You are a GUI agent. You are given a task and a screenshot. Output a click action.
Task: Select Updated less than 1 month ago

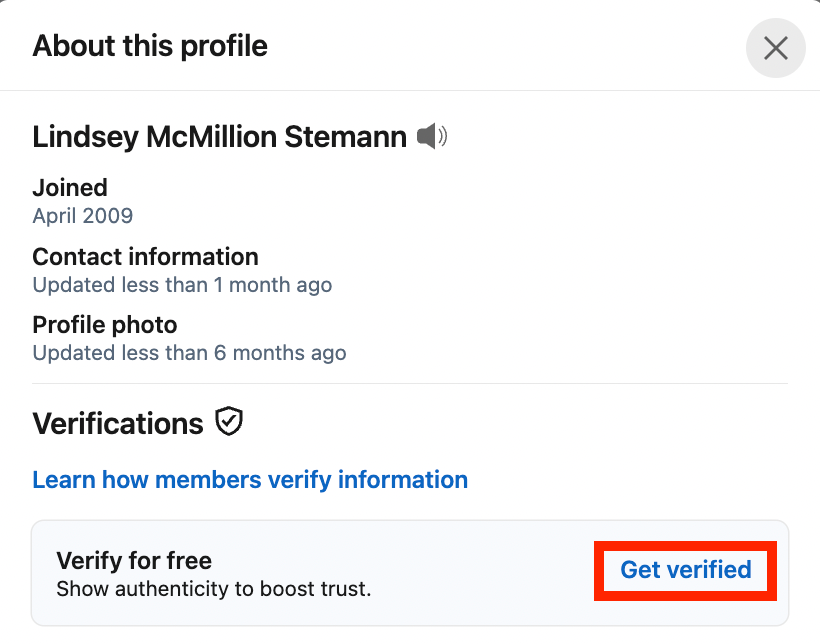click(182, 285)
